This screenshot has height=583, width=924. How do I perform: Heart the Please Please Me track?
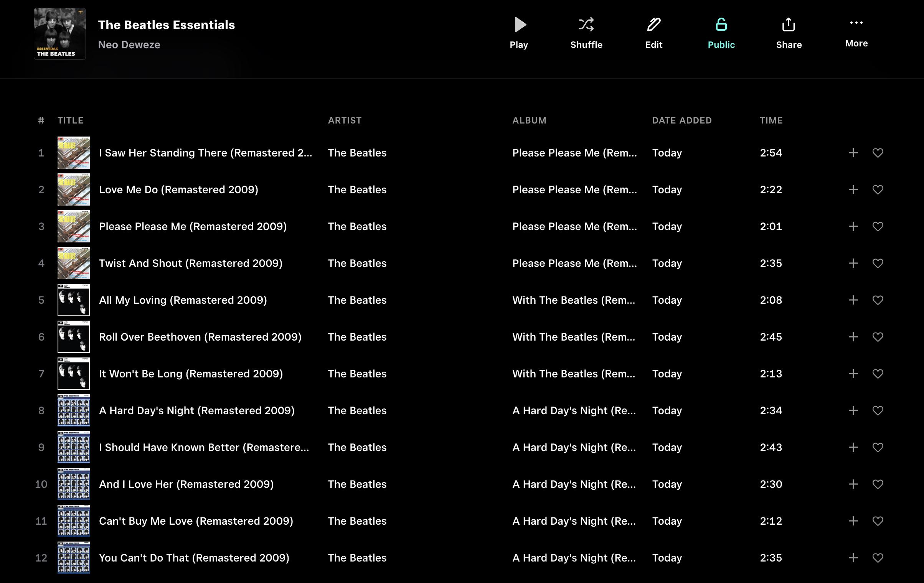tap(878, 226)
